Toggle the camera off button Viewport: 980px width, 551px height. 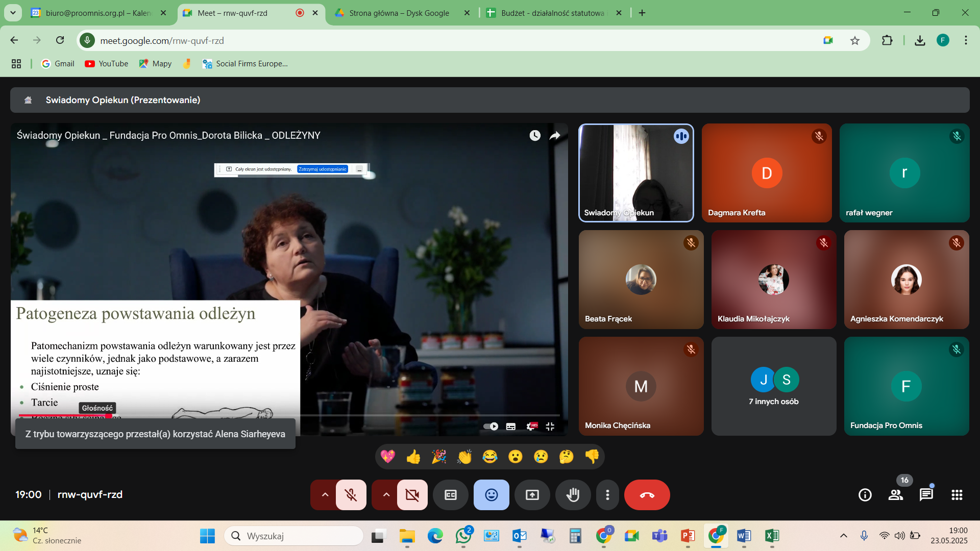point(412,495)
